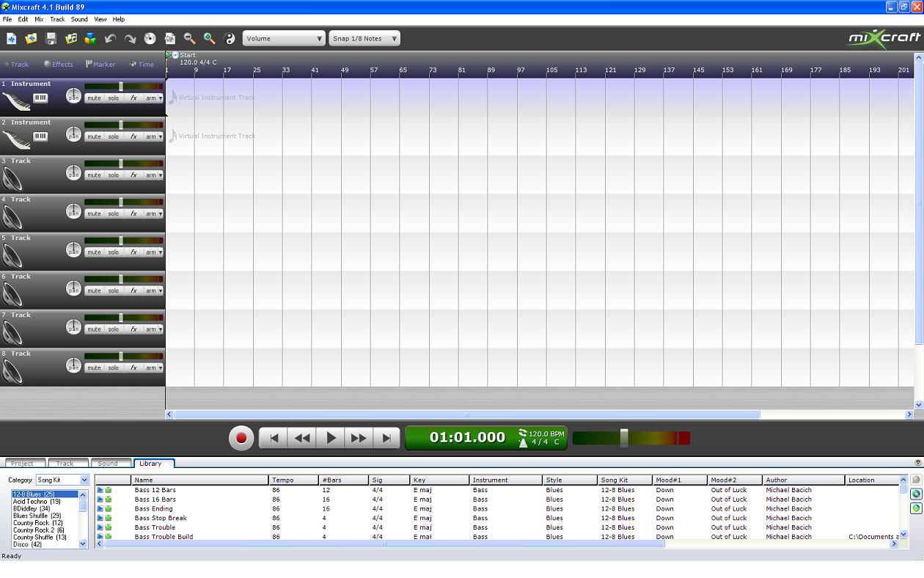Click the pan knob on track 7
This screenshot has height=578, width=924.
(73, 327)
